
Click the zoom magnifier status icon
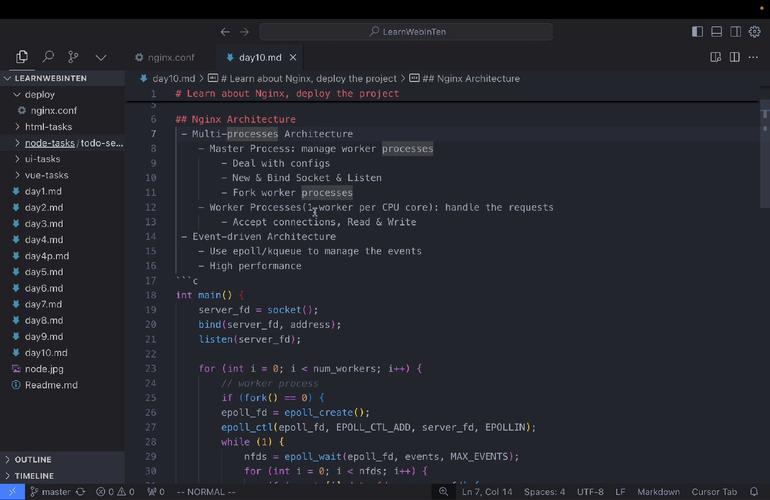coord(443,492)
